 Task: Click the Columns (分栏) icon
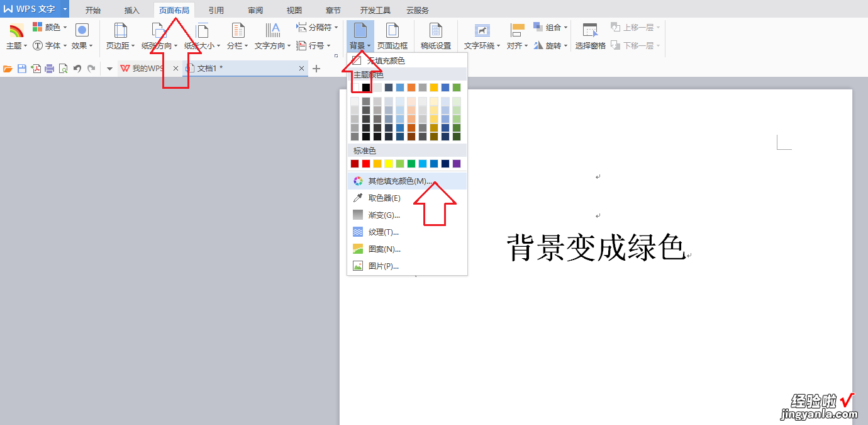[x=238, y=30]
